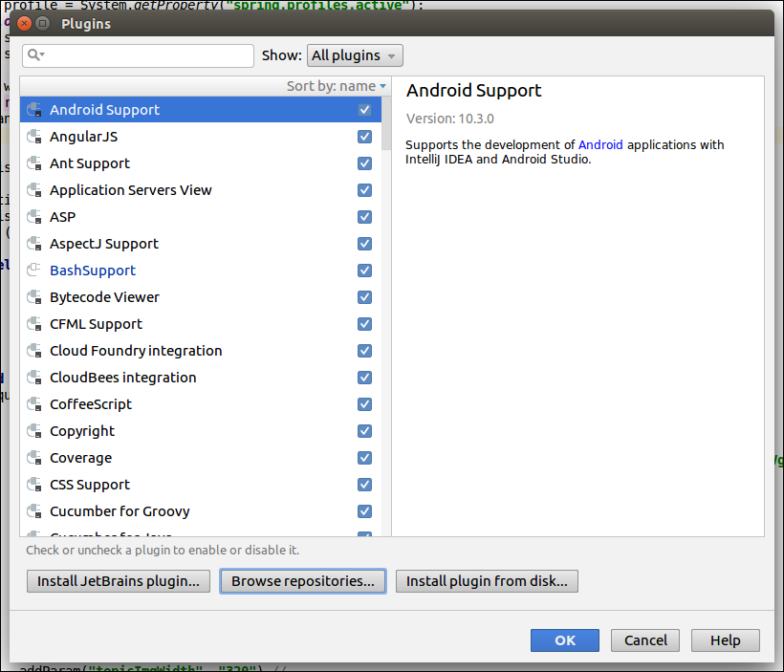The image size is (784, 672).
Task: Uncheck the ASP plugin checkbox
Action: pyautogui.click(x=364, y=216)
